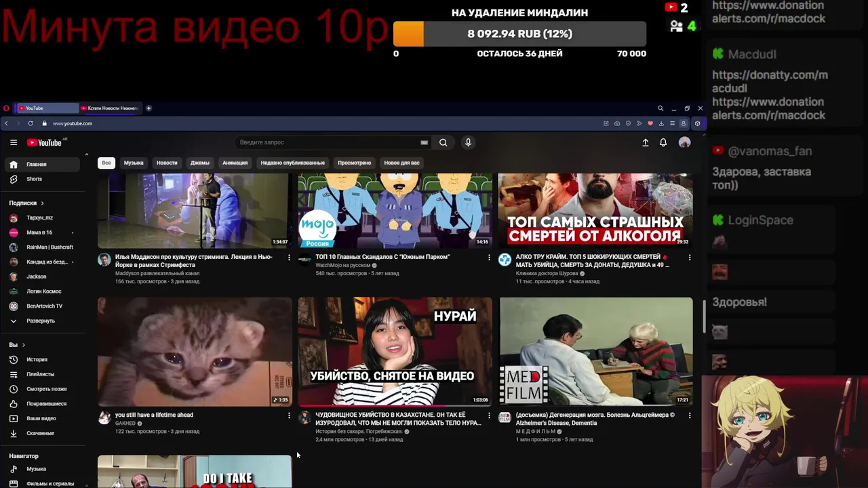The width and height of the screenshot is (868, 488).
Task: Open История in the sidebar
Action: point(42,359)
